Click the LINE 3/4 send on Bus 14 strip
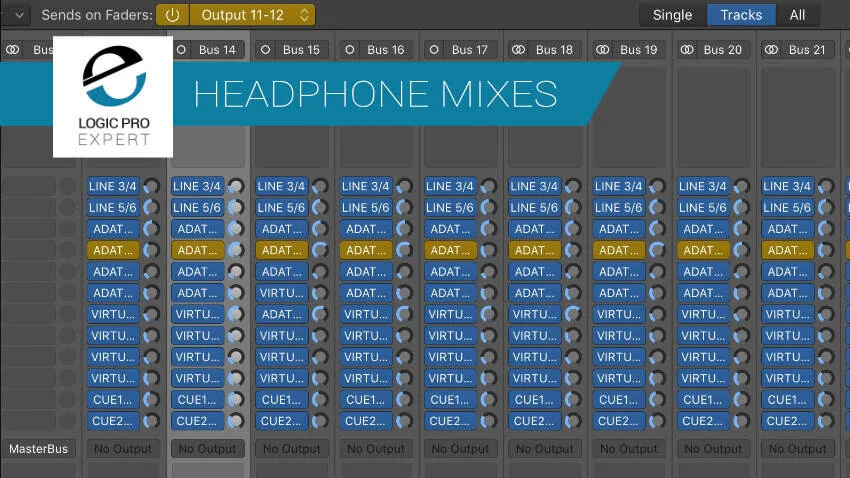Image resolution: width=850 pixels, height=478 pixels. pos(197,186)
